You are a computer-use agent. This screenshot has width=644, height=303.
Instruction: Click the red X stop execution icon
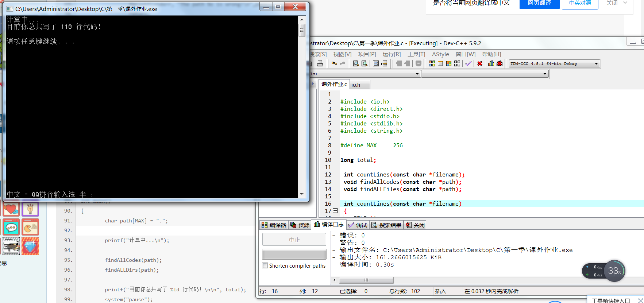[480, 63]
